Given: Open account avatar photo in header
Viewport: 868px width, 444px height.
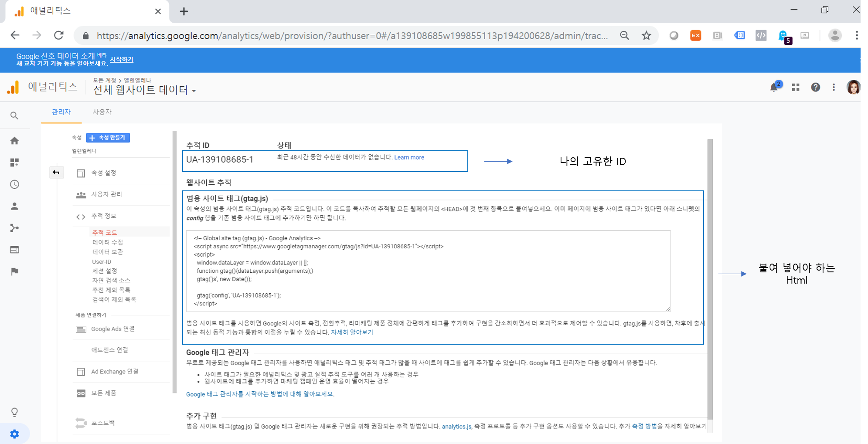Looking at the screenshot, I should coord(853,87).
